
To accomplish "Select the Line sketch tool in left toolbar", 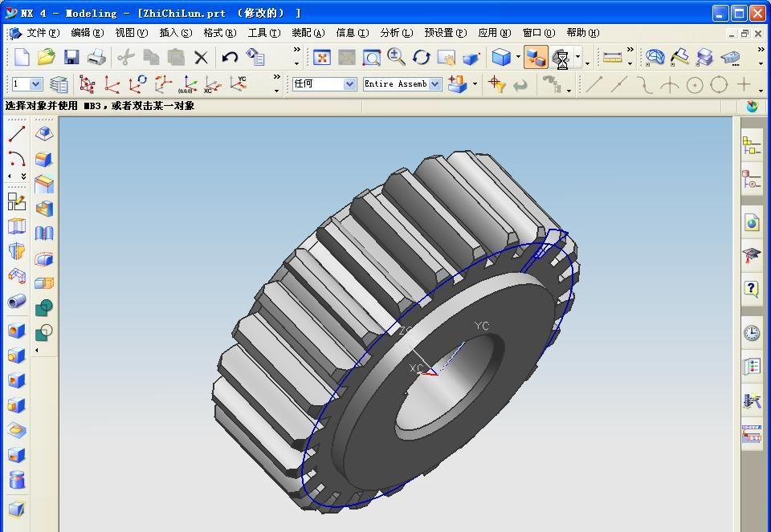I will (16, 134).
